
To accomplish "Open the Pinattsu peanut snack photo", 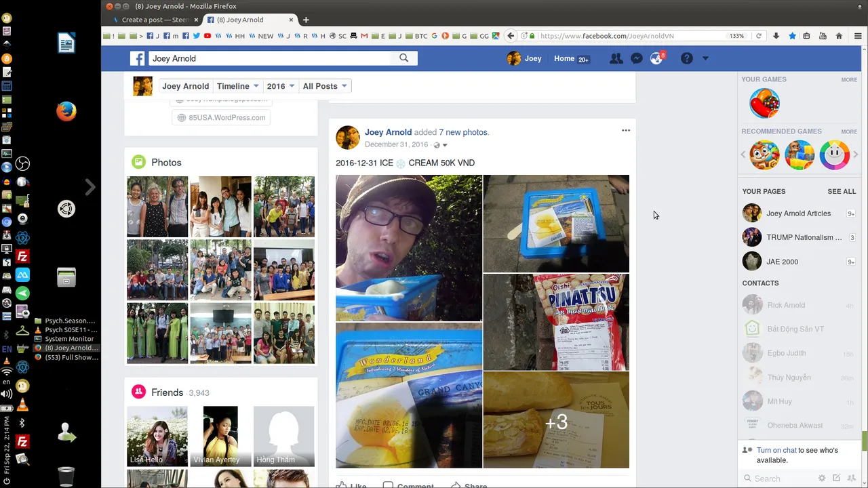I will pyautogui.click(x=556, y=322).
